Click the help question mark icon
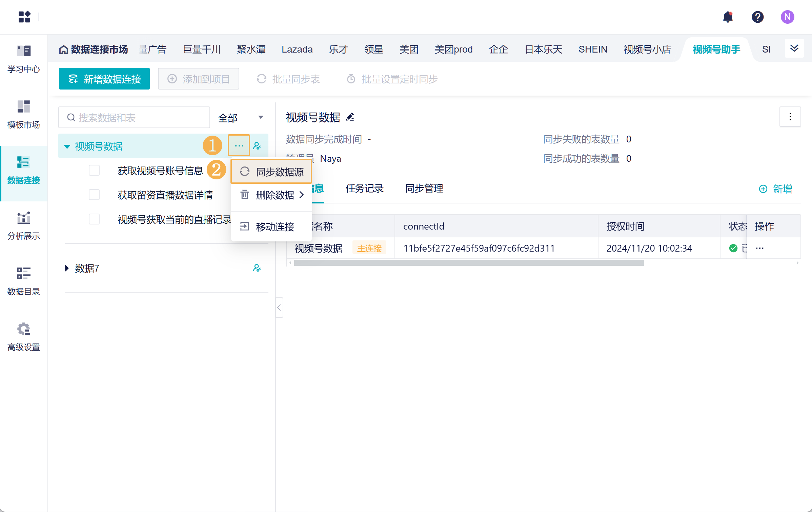This screenshot has height=512, width=812. (x=757, y=17)
